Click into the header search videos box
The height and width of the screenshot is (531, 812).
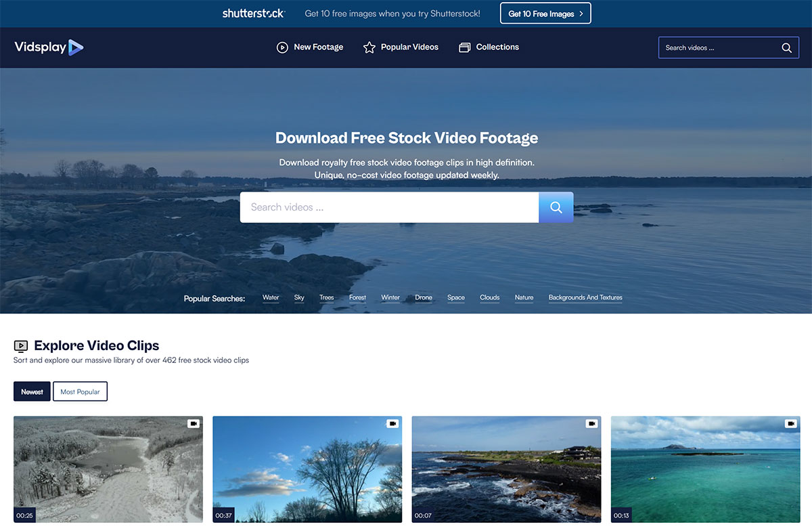[717, 48]
